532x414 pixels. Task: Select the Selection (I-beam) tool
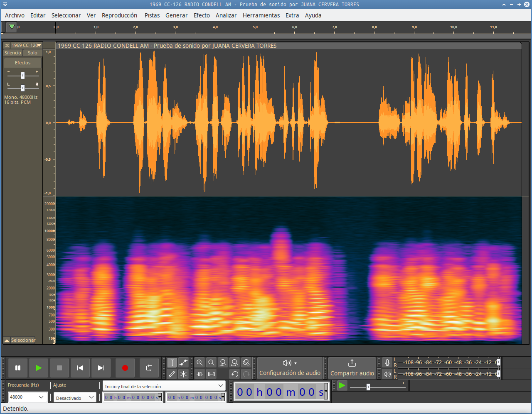pos(172,363)
